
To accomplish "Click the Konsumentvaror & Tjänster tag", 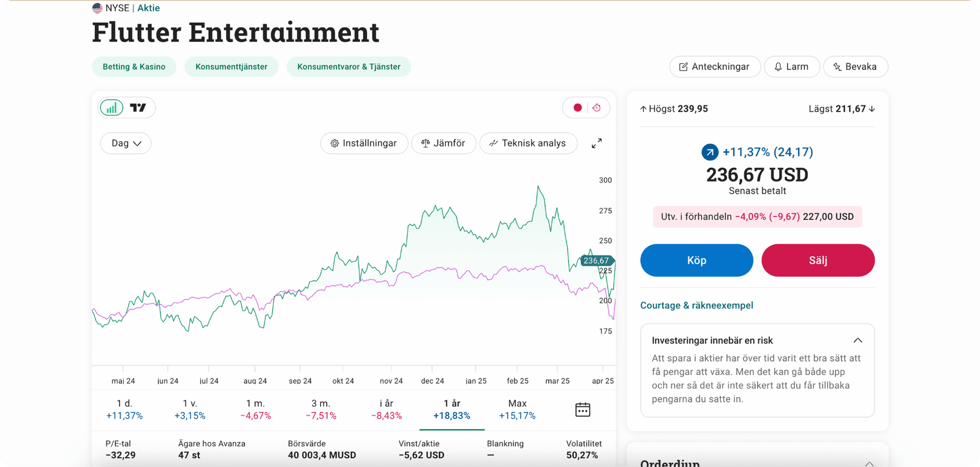I will [349, 67].
